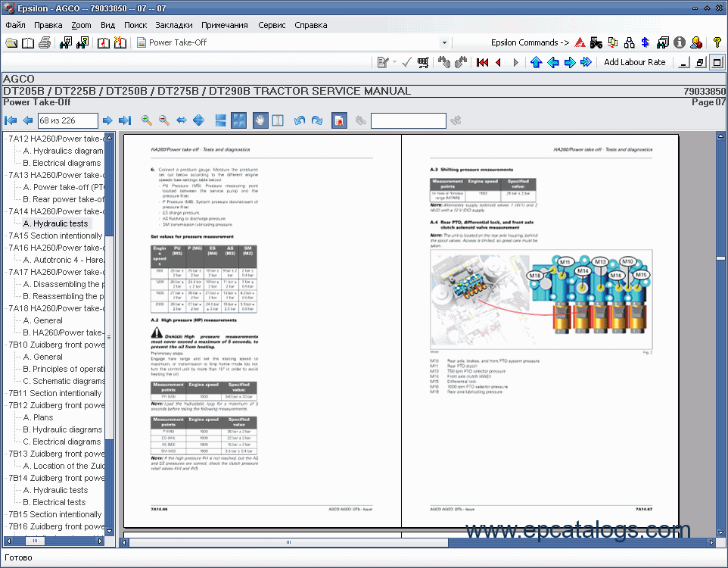Image resolution: width=728 pixels, height=568 pixels.
Task: Select tree item A. Hydraulic tests under 7A14
Action: click(56, 223)
